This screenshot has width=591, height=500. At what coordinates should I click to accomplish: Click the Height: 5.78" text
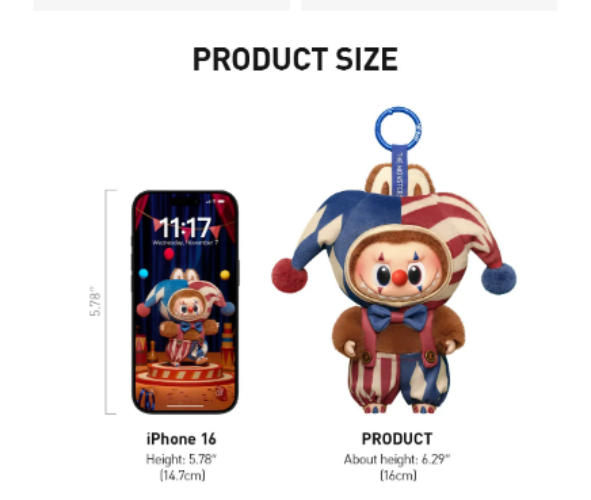click(181, 459)
